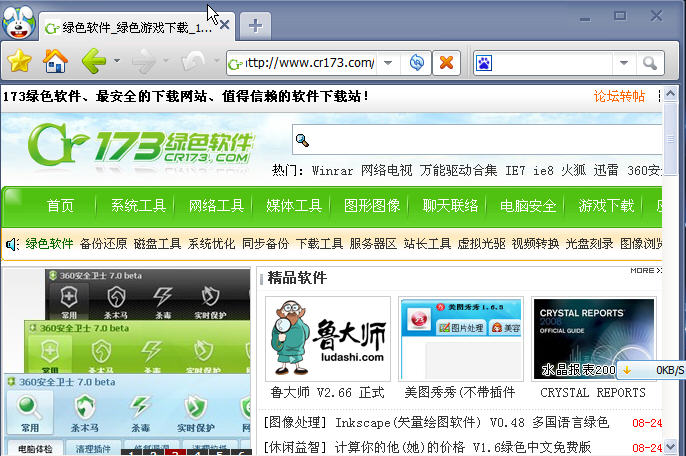Click the browser magnifier search button
This screenshot has height=456, width=686.
click(650, 63)
